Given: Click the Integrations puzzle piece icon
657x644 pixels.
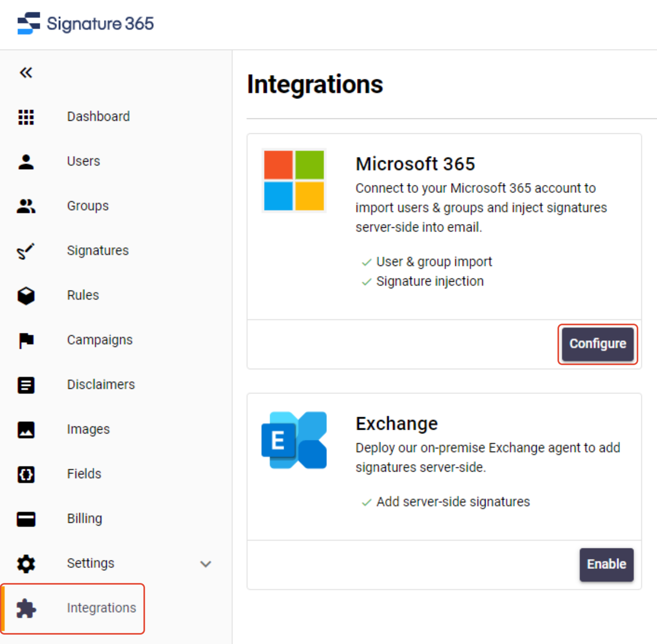Looking at the screenshot, I should click(26, 609).
